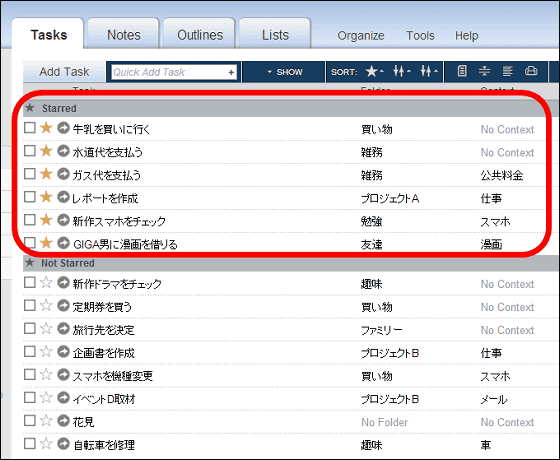Viewport: 560px width, 460px height.
Task: Click the print toolbar icon
Action: point(531,71)
